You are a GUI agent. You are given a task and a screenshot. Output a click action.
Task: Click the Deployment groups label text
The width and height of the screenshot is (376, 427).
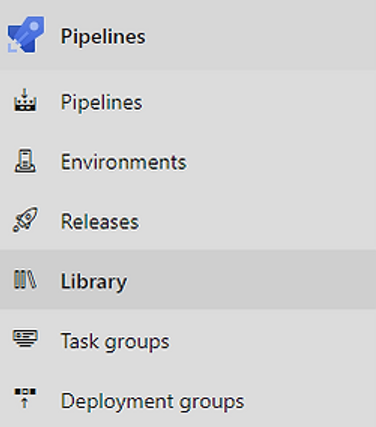point(152,401)
